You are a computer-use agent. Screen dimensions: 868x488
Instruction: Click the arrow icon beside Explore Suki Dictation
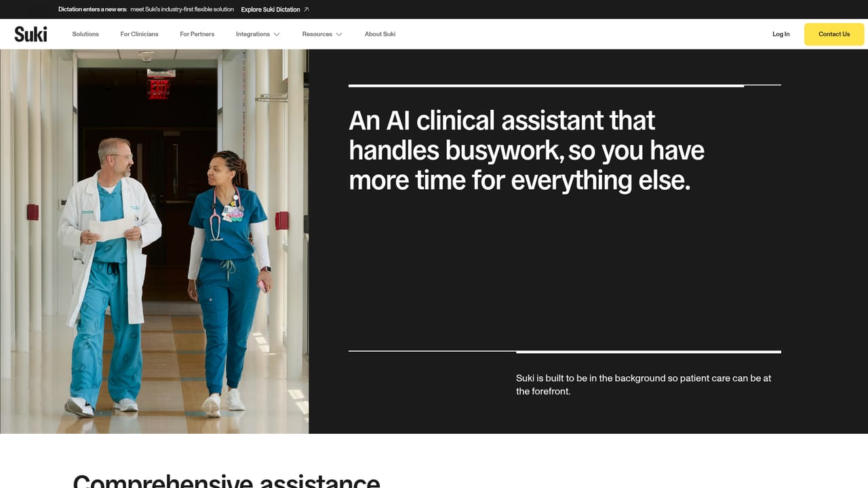307,9
